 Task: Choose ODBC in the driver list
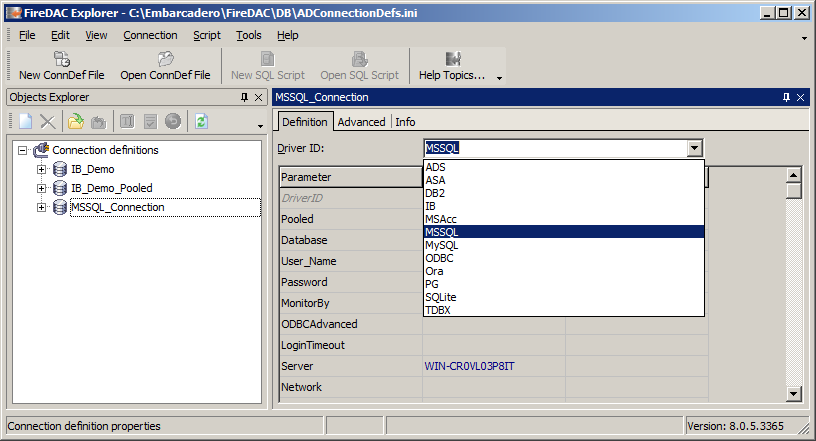coord(564,258)
